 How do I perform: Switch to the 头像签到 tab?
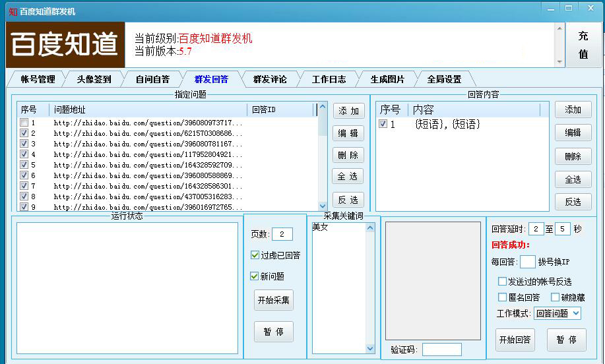[x=94, y=79]
